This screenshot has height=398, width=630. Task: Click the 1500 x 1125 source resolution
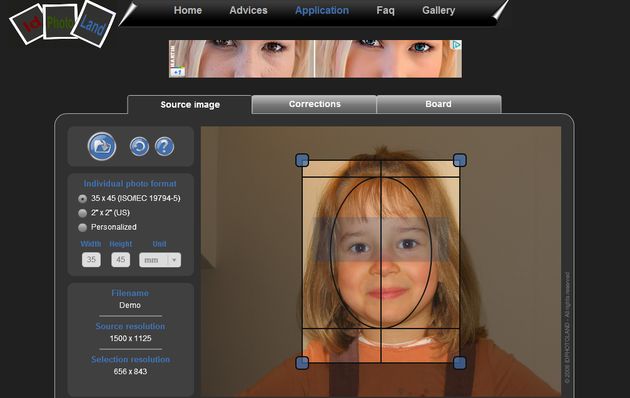point(131,339)
